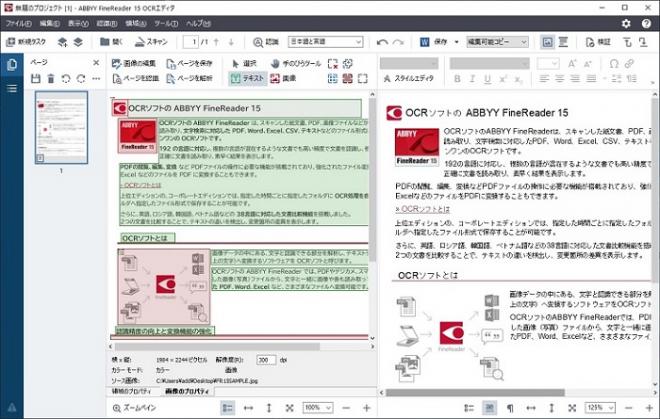Toggle paragraph marks pilcrow icon
660x419 pixels.
tap(510, 408)
